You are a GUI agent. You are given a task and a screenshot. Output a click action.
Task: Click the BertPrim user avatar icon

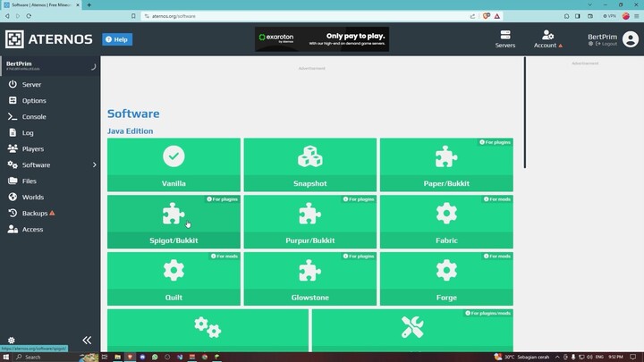[x=631, y=39]
